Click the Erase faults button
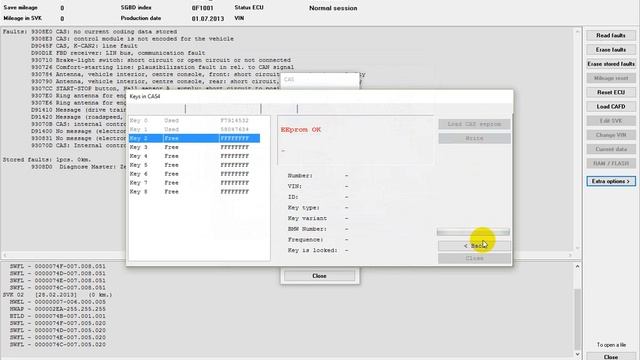 point(611,50)
